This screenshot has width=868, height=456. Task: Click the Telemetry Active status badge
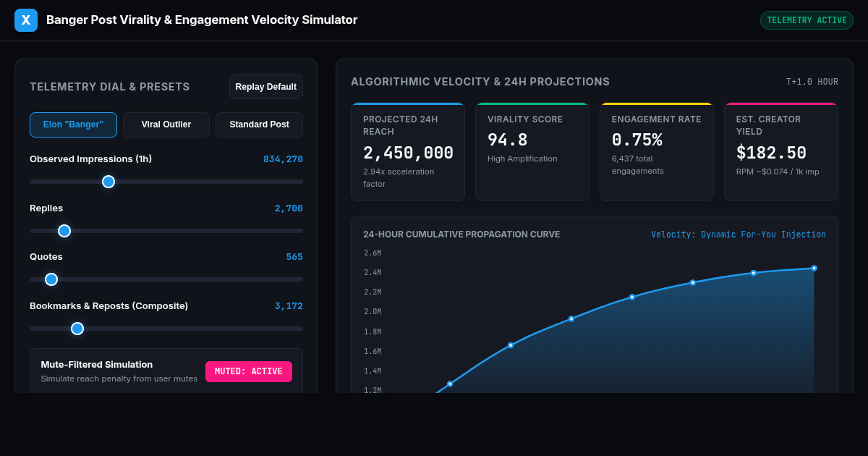click(x=807, y=20)
